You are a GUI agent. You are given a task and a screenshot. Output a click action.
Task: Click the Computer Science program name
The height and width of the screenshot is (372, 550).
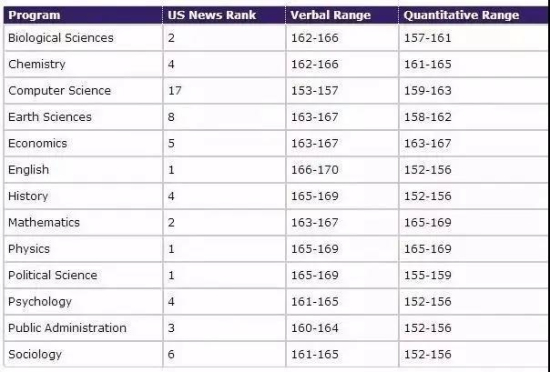59,90
